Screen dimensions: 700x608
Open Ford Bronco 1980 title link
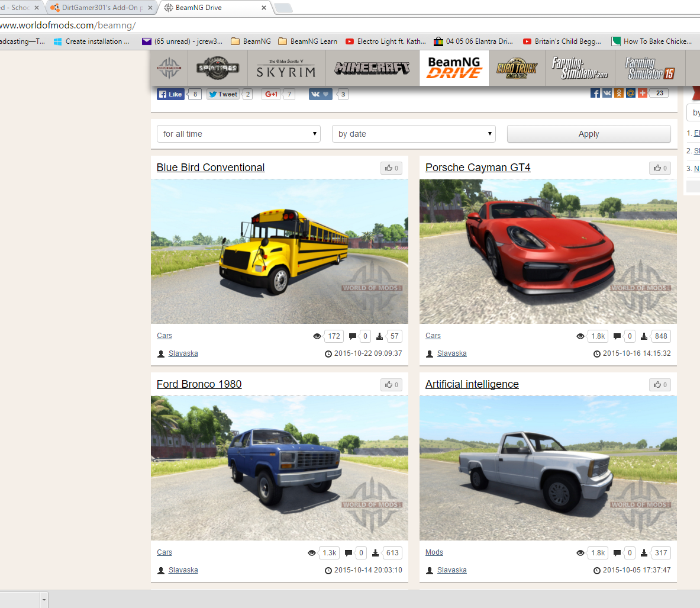[199, 384]
